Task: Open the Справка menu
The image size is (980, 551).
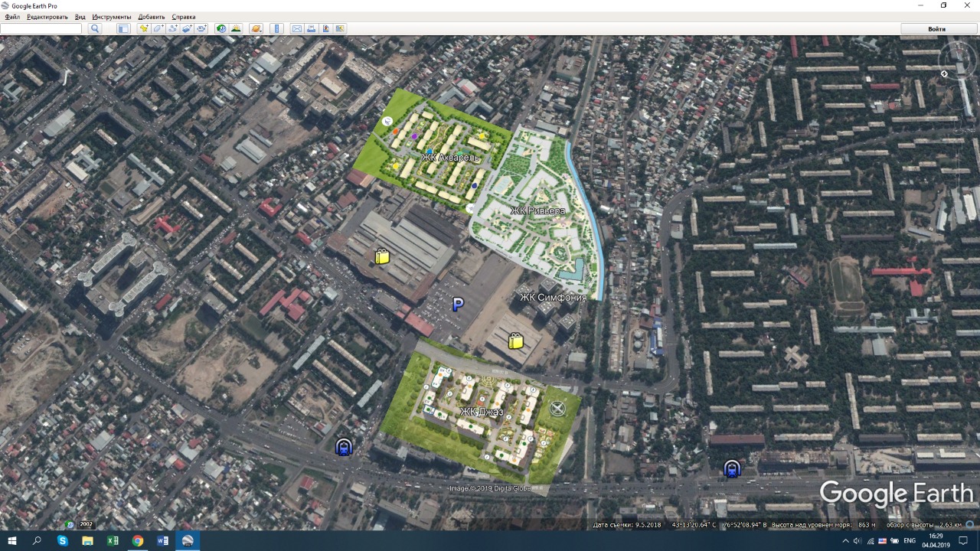Action: pos(184,17)
